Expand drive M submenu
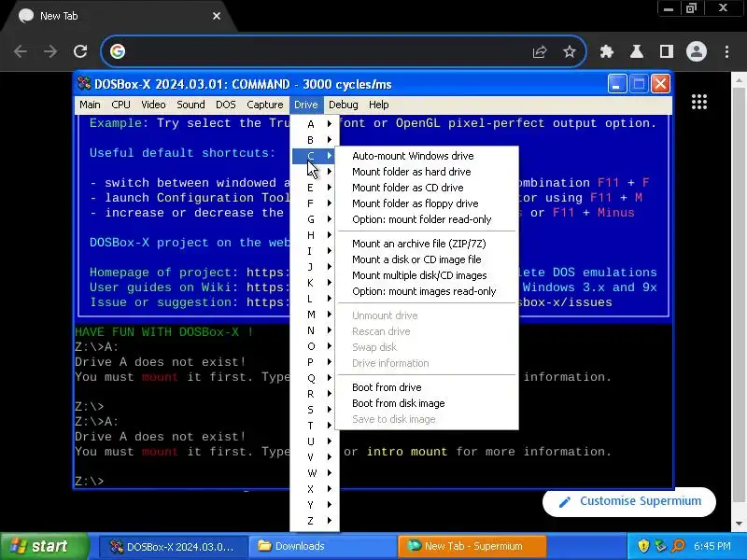 point(315,315)
